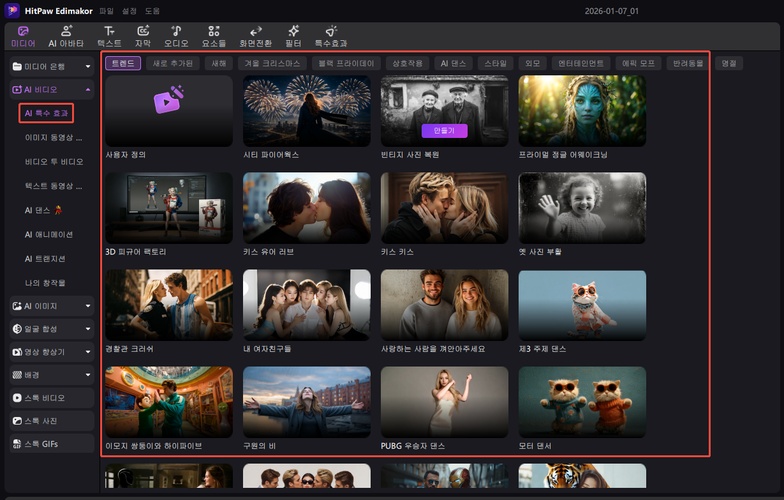Choose 이미지 동영상 in AI 비디오 list
The width and height of the screenshot is (784, 500).
53,137
